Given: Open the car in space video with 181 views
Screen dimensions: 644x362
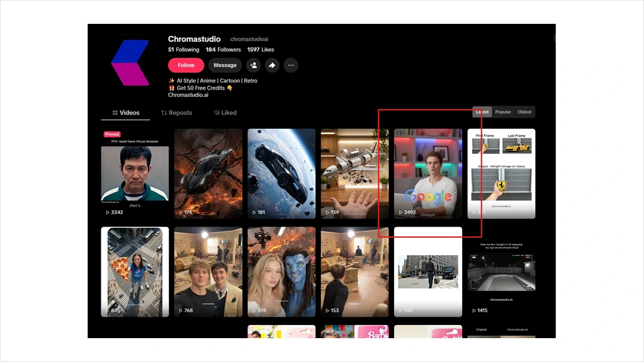Looking at the screenshot, I should pos(281,174).
